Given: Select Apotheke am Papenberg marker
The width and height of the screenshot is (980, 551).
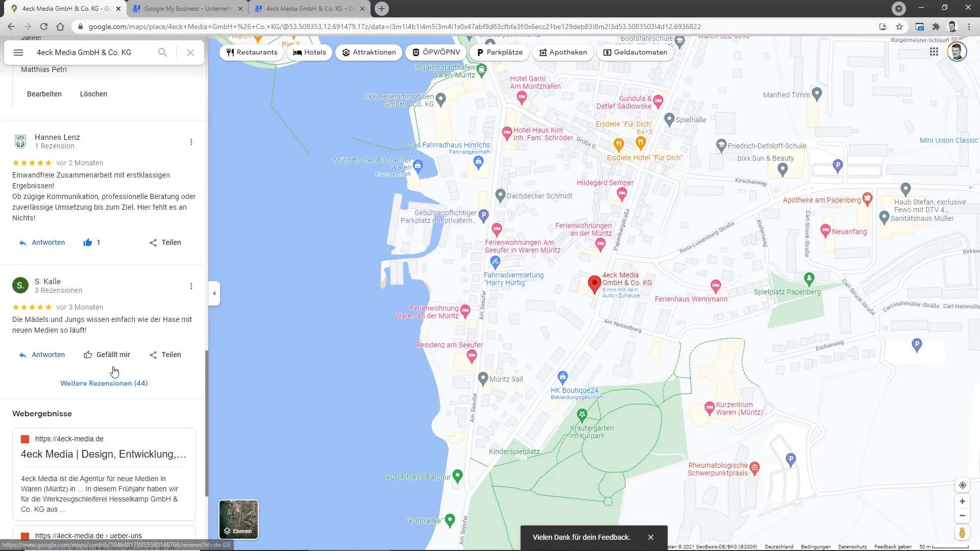Looking at the screenshot, I should point(867,198).
